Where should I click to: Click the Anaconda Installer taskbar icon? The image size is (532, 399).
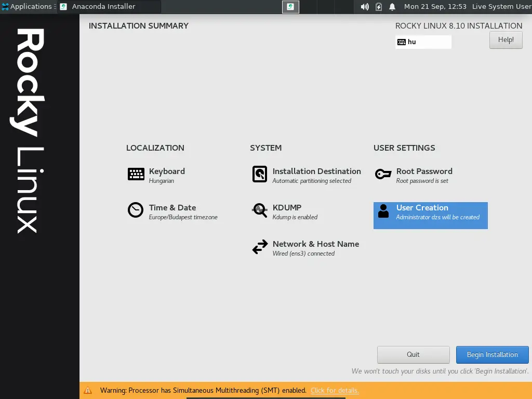tap(63, 6)
